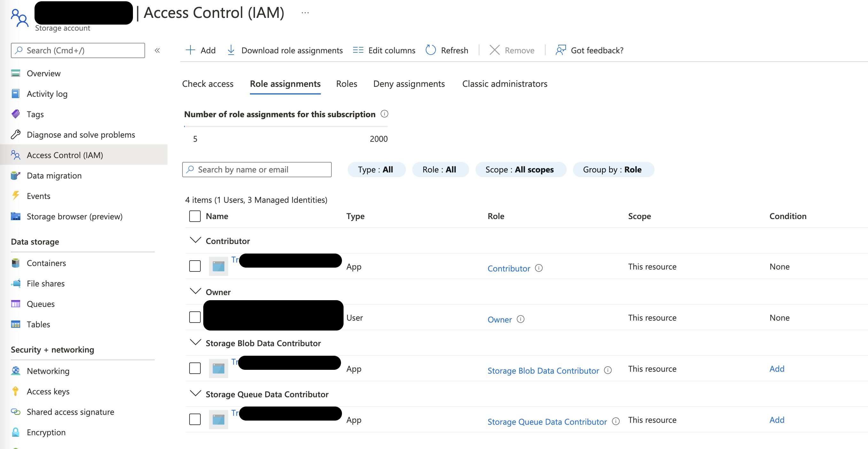The width and height of the screenshot is (868, 449).
Task: Click the feedback person icon
Action: [561, 50]
